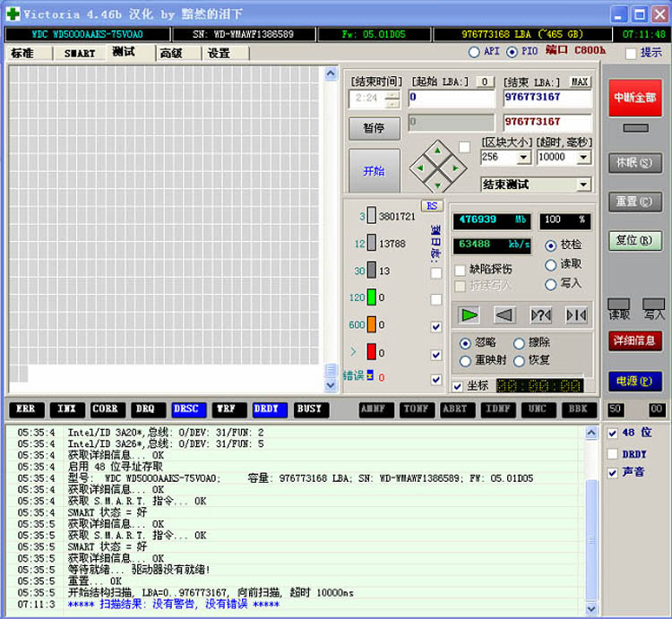Click the left arrow on the navigation diamond
The width and height of the screenshot is (672, 619).
pyautogui.click(x=420, y=168)
